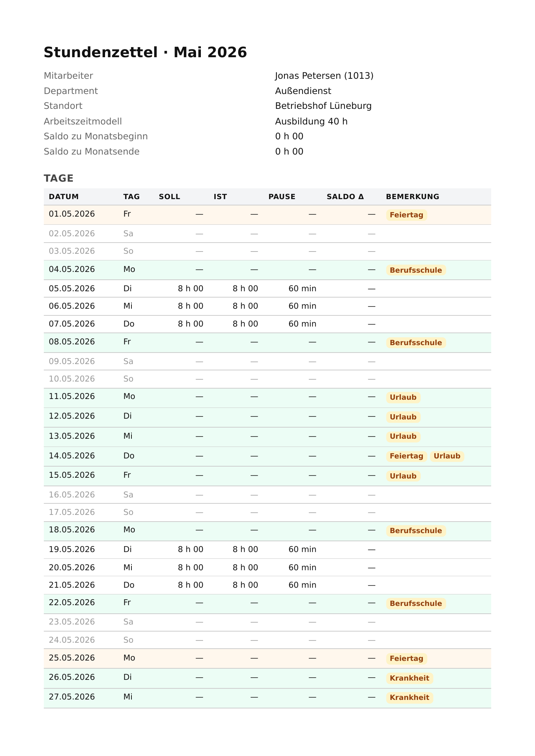Viewport: 535px width, 756px height.
Task: Click the DATUM column header
Action: click(x=64, y=197)
